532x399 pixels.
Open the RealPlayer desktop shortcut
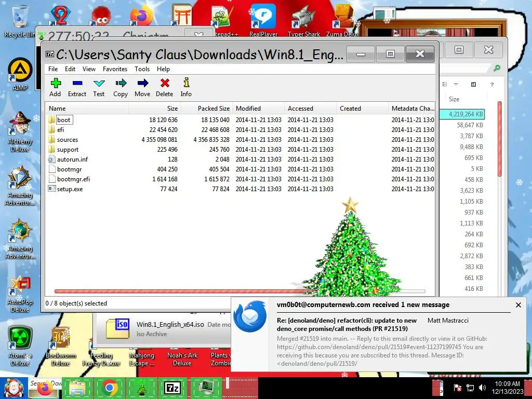[x=263, y=20]
